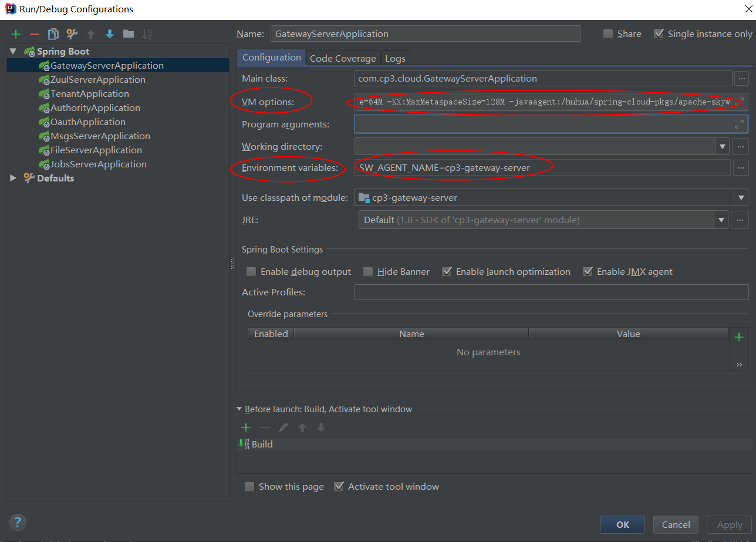Move configuration down blue arrow

click(x=110, y=34)
